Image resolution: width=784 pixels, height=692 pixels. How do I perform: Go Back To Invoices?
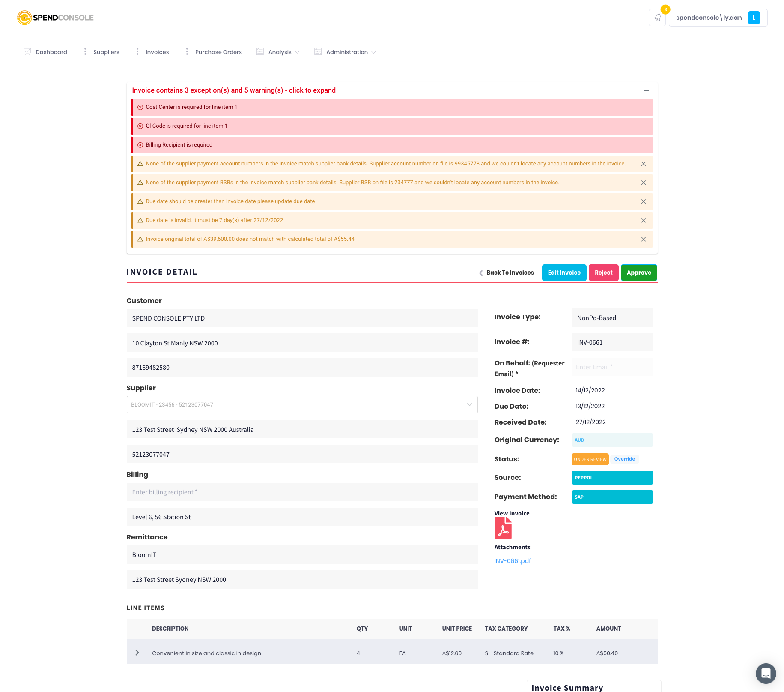[510, 273]
